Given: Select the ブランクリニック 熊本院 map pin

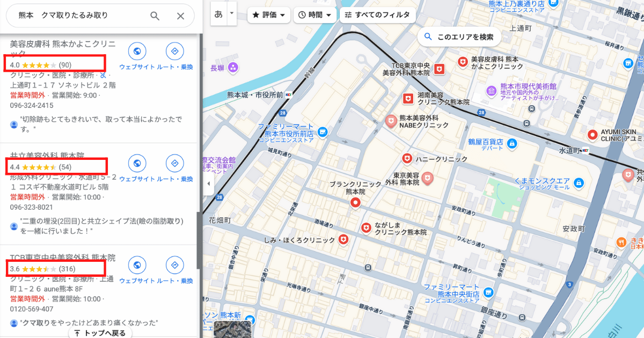Looking at the screenshot, I should (x=355, y=203).
